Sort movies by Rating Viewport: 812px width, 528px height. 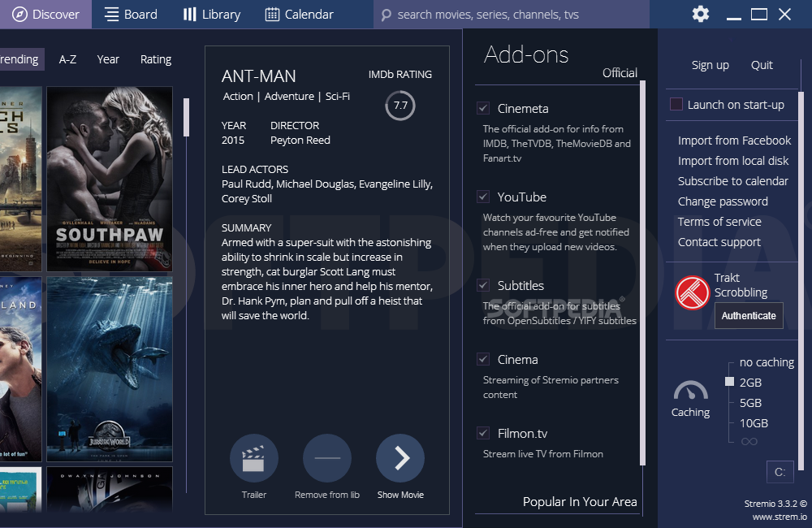pos(156,59)
